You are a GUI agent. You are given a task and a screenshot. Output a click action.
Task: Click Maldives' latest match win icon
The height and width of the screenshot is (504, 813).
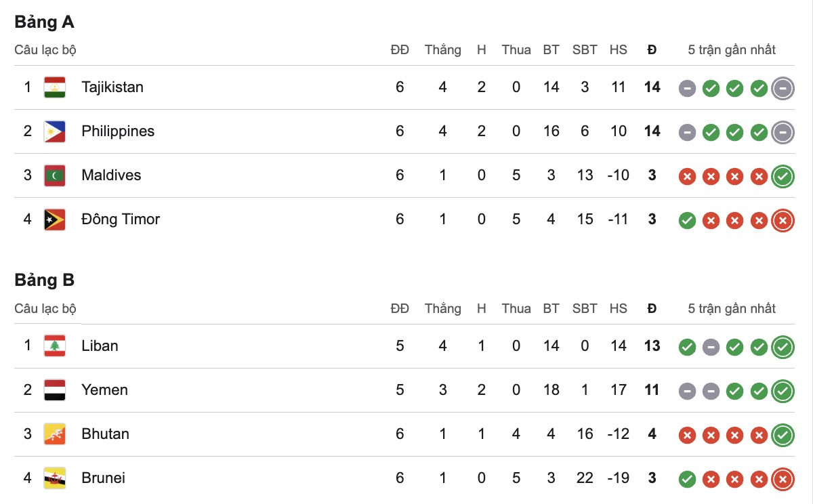coord(783,177)
